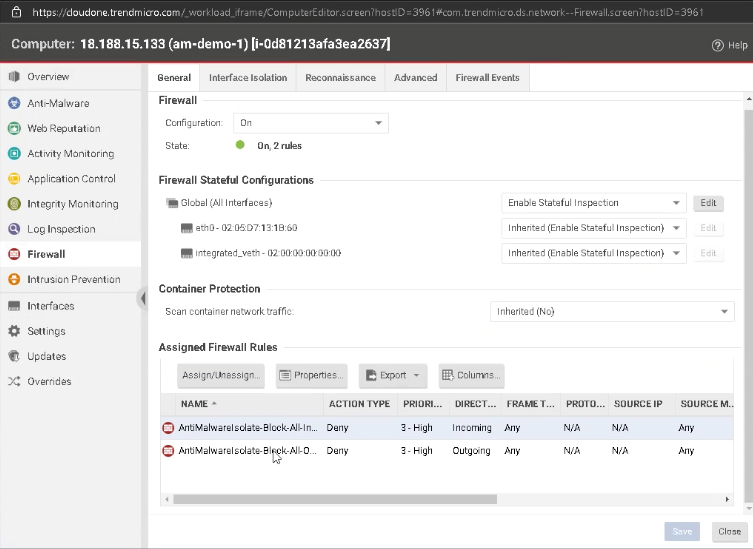Click the SOURCE IP column header
The image size is (753, 549).
tap(641, 404)
